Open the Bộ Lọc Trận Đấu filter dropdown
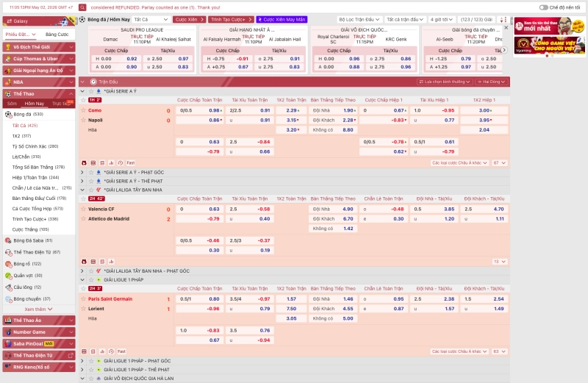 pos(359,20)
